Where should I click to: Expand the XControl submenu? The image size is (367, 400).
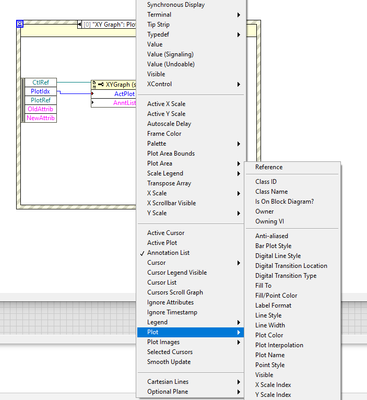pyautogui.click(x=191, y=84)
